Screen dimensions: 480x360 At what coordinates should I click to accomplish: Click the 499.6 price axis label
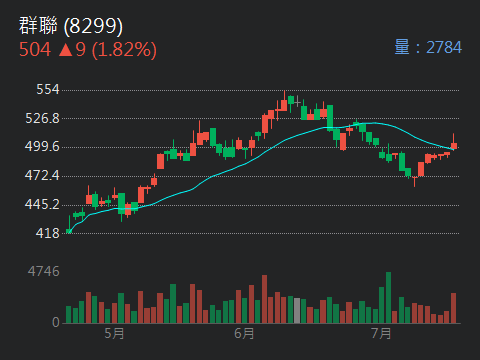coord(42,146)
